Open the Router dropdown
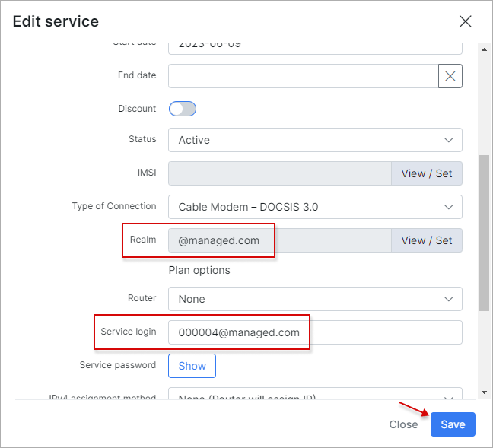493x448 pixels. coord(315,299)
